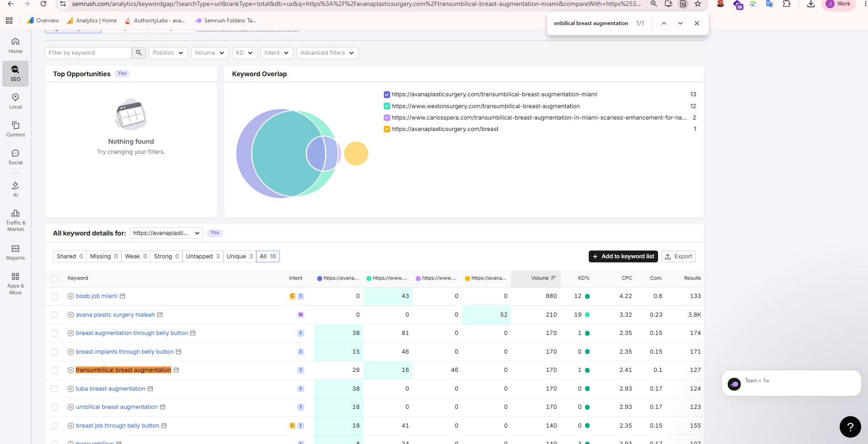868x444 pixels.
Task: Open the browser apps grid shortcut
Action: pos(9,21)
